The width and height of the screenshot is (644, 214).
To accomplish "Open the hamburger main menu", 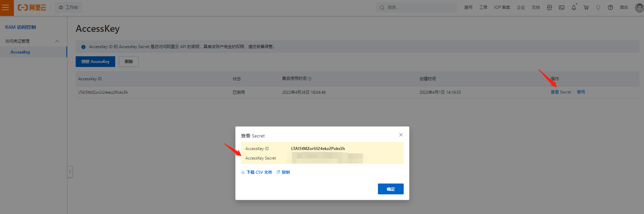I will [6, 7].
